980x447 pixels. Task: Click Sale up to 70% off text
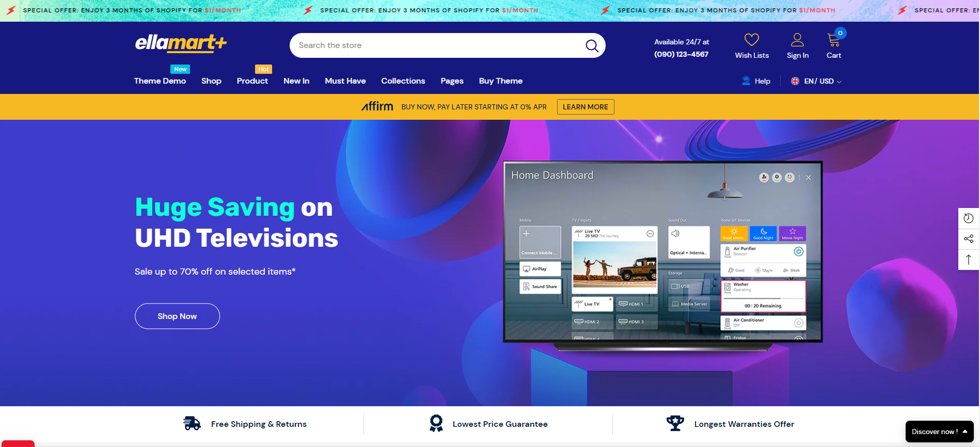click(215, 272)
